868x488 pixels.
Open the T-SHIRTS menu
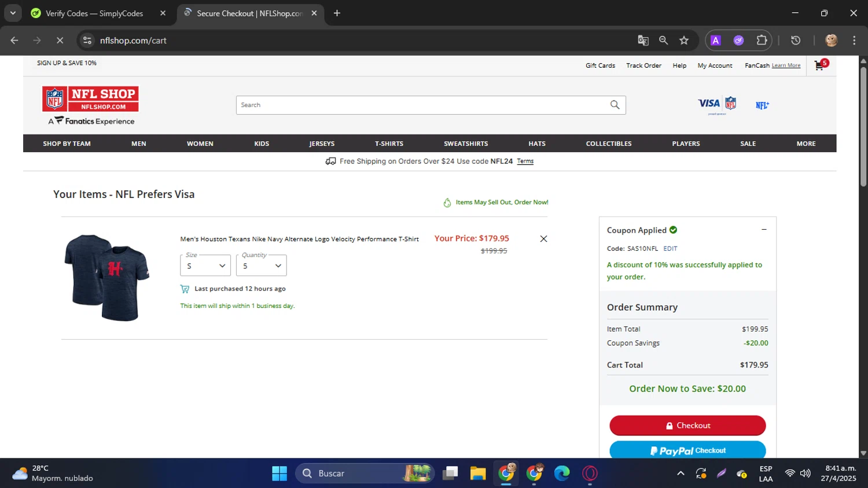[389, 144]
